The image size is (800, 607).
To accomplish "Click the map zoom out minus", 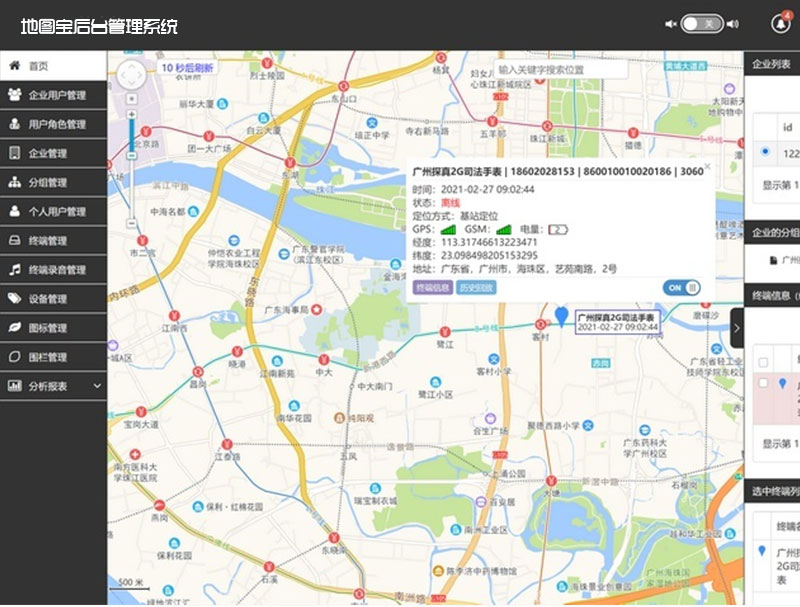I will point(132,223).
